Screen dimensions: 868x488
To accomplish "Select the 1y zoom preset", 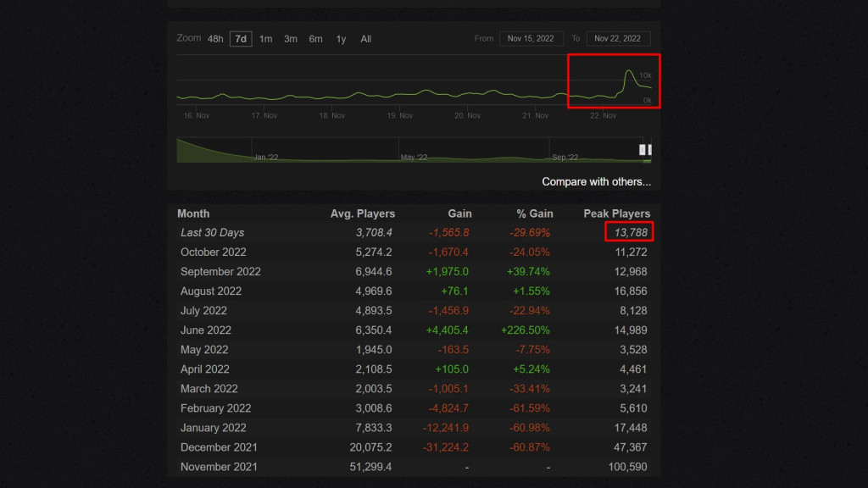I will tap(340, 39).
